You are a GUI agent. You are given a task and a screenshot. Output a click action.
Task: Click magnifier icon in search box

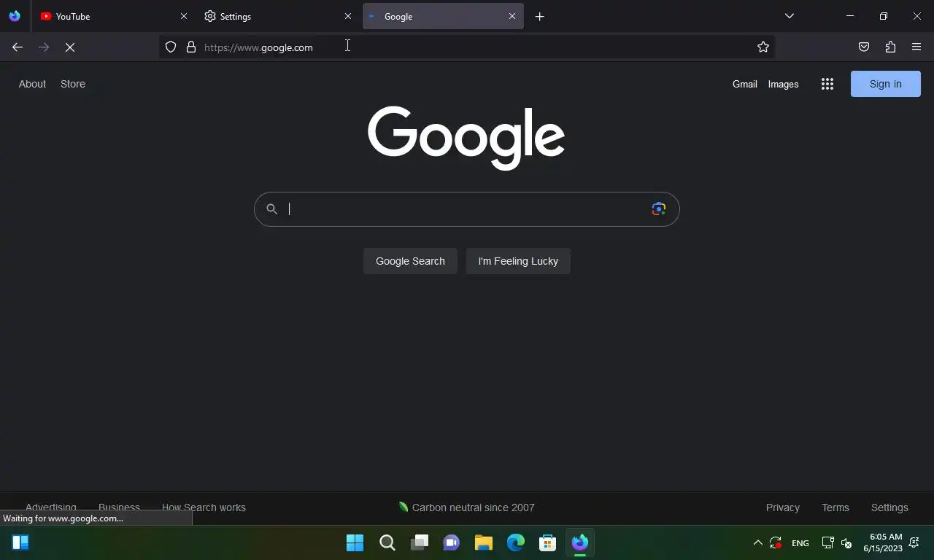(271, 209)
